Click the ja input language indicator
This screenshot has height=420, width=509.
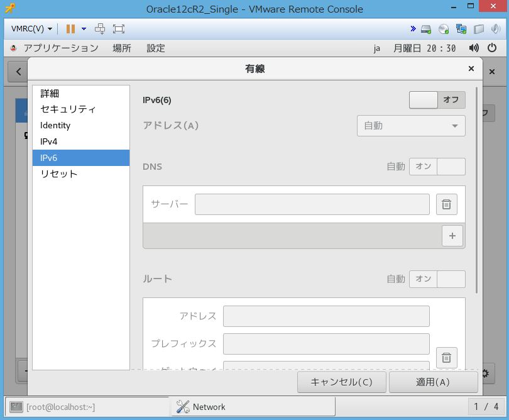[376, 48]
